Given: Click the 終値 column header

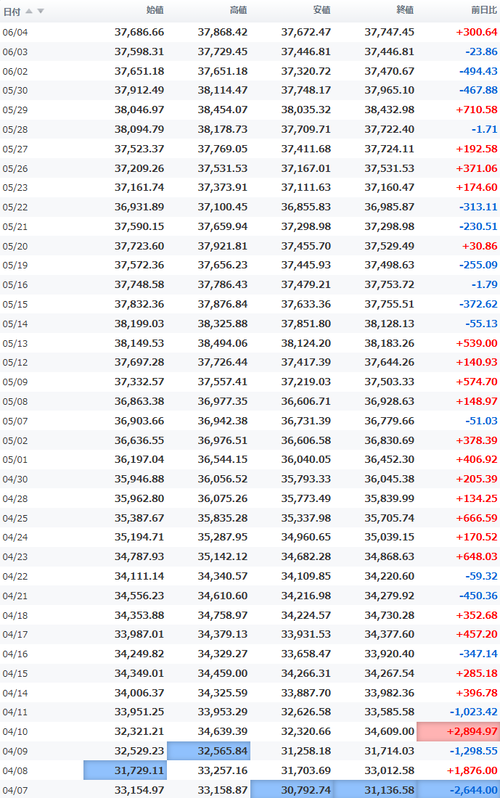Looking at the screenshot, I should tap(405, 10).
